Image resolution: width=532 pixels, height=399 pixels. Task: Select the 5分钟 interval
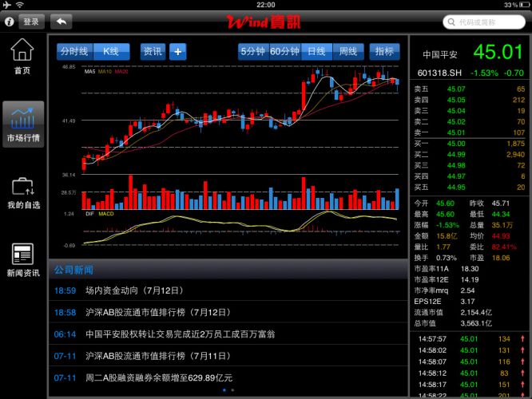[x=252, y=51]
